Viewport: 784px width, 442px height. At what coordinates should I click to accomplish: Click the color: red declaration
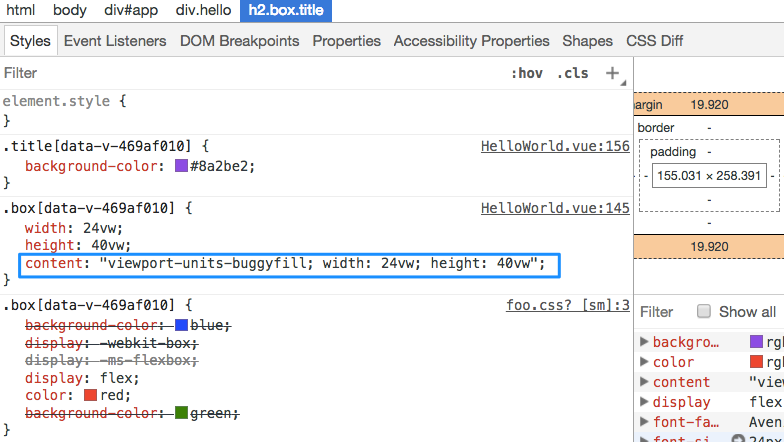[78, 395]
